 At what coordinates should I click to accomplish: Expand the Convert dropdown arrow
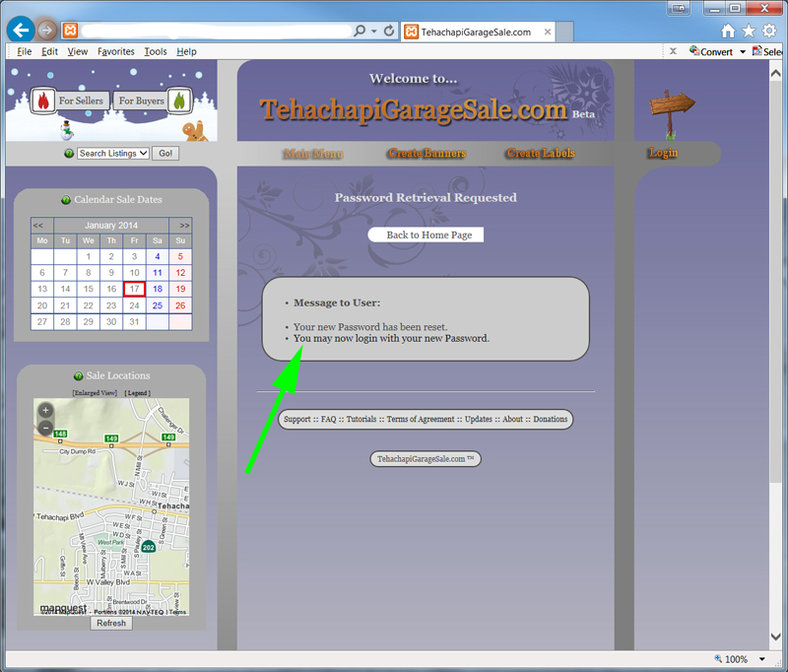click(743, 52)
